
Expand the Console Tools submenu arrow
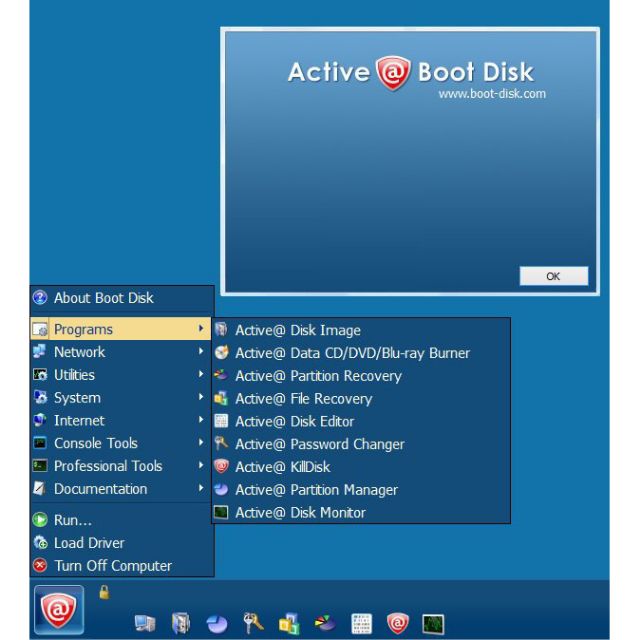pos(201,442)
